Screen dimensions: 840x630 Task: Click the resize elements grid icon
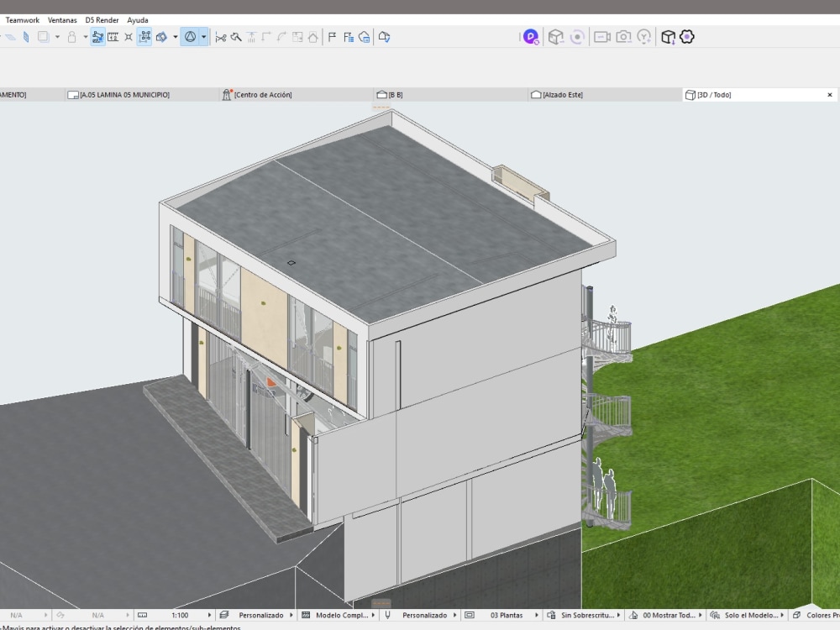(x=297, y=37)
